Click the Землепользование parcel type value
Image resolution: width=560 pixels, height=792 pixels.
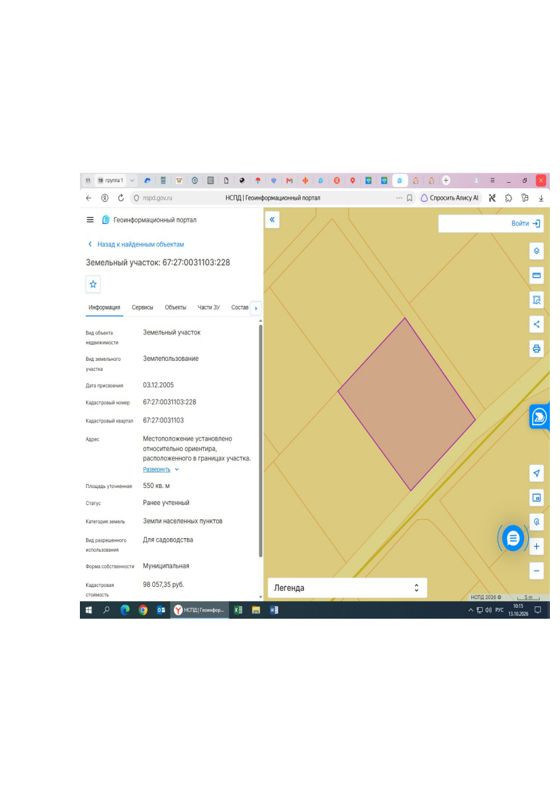coord(171,359)
